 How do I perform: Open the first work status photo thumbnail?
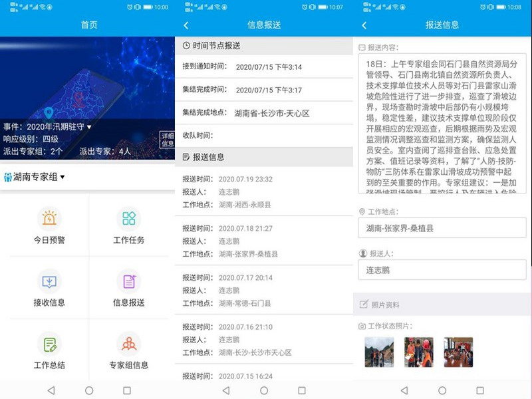379,352
